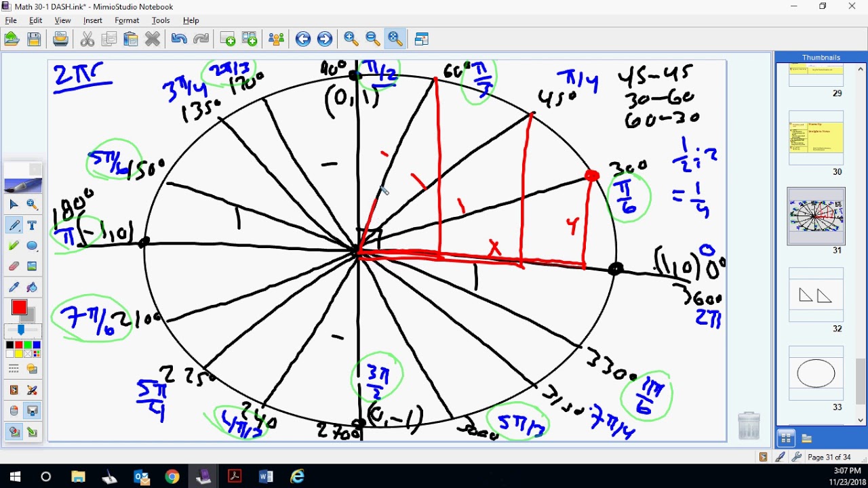The height and width of the screenshot is (488, 868).
Task: Toggle the mouse mode icon
Action: pyautogui.click(x=14, y=411)
